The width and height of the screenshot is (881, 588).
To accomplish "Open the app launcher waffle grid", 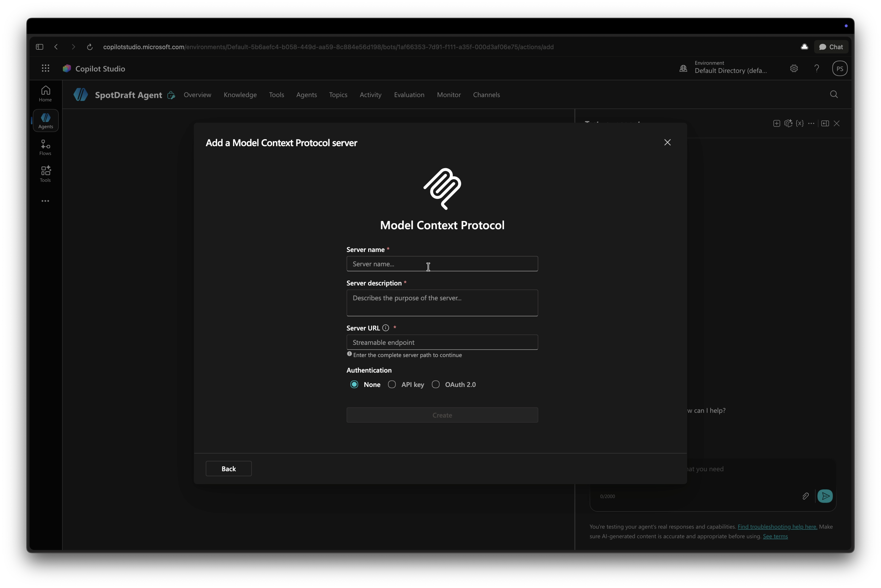I will pyautogui.click(x=45, y=68).
